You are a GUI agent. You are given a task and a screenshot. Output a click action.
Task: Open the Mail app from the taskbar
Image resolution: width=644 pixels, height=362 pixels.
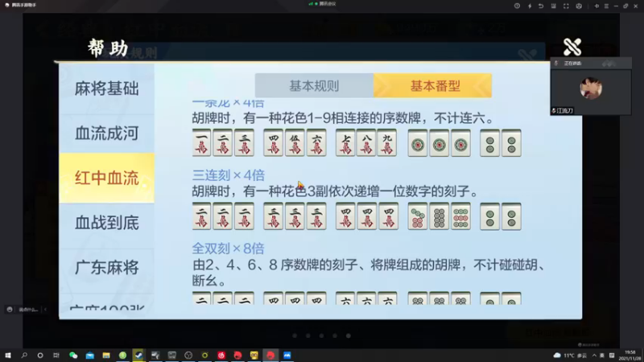point(89,356)
